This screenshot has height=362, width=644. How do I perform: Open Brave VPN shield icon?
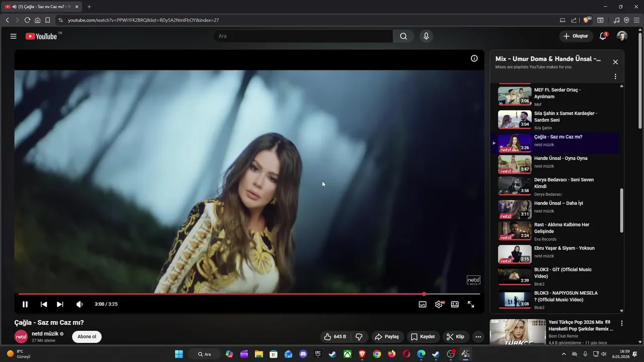626,20
